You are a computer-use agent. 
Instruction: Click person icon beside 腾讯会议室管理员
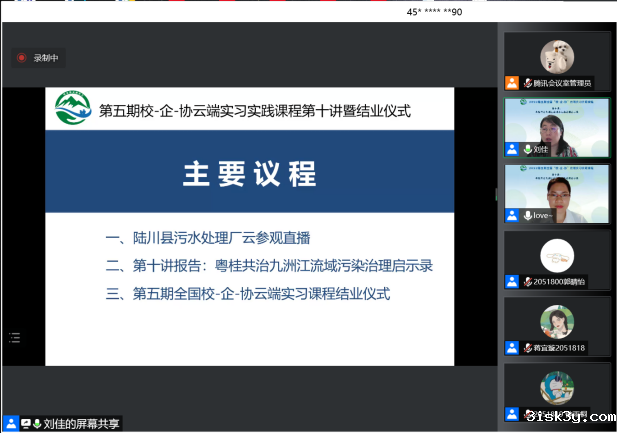512,83
